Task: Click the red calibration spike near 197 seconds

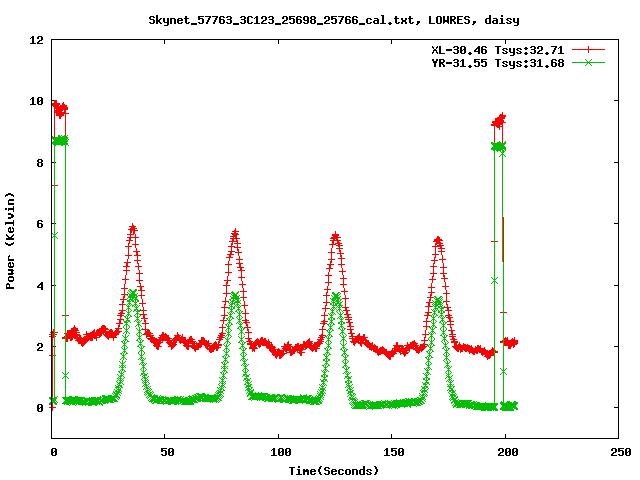Action: [498, 121]
